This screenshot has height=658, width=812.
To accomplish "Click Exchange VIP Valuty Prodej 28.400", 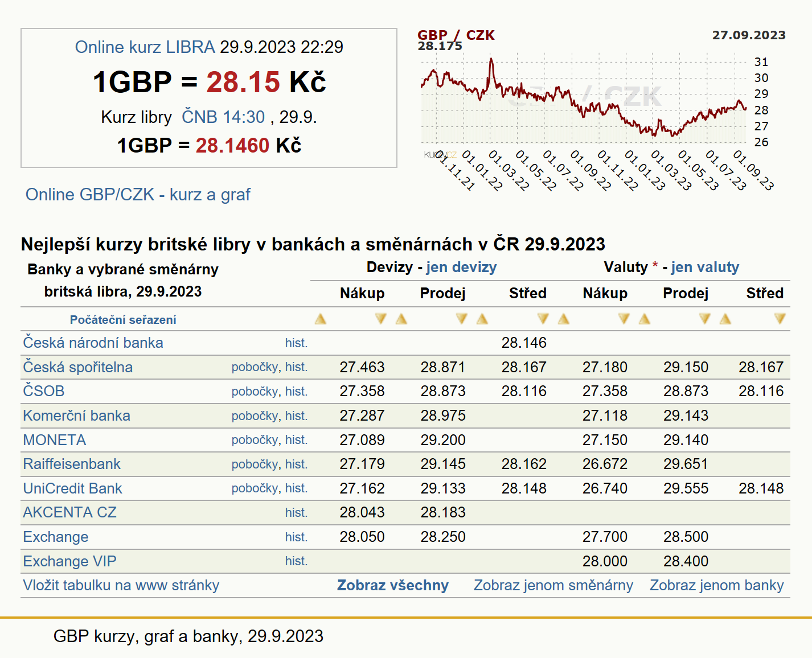I will (686, 561).
